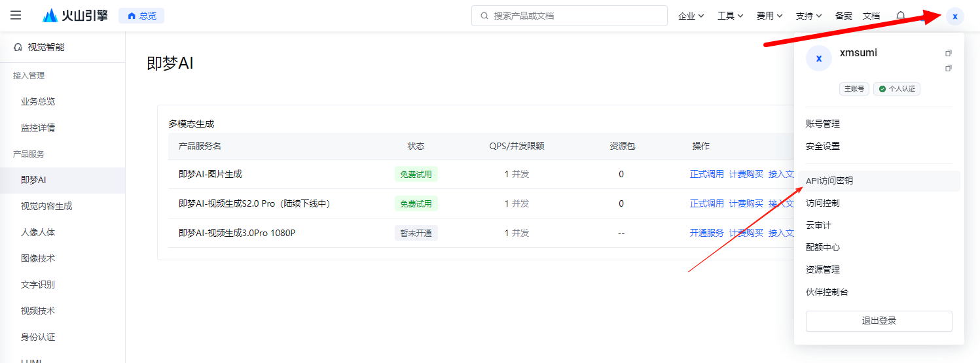
Task: Click 开通服务 for 视频生成3.0Pro 1080P
Action: click(707, 233)
